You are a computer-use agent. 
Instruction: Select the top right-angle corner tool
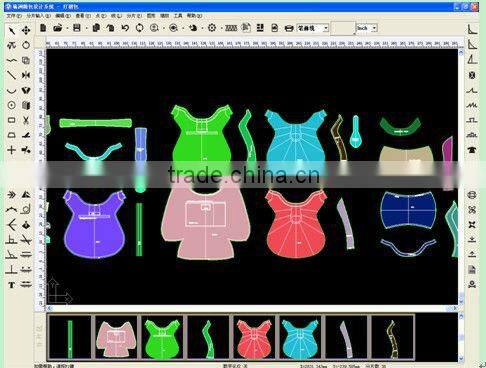click(x=472, y=29)
